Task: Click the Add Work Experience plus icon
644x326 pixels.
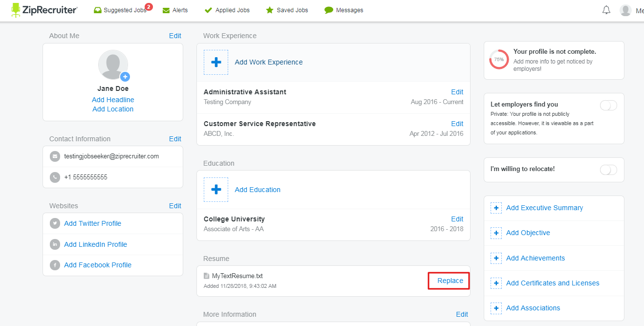Action: 216,62
